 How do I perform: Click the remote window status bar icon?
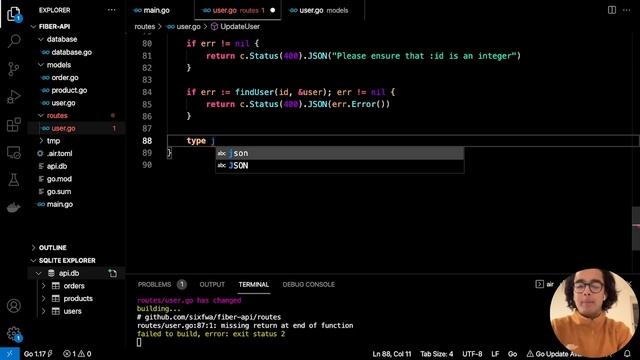click(10, 354)
